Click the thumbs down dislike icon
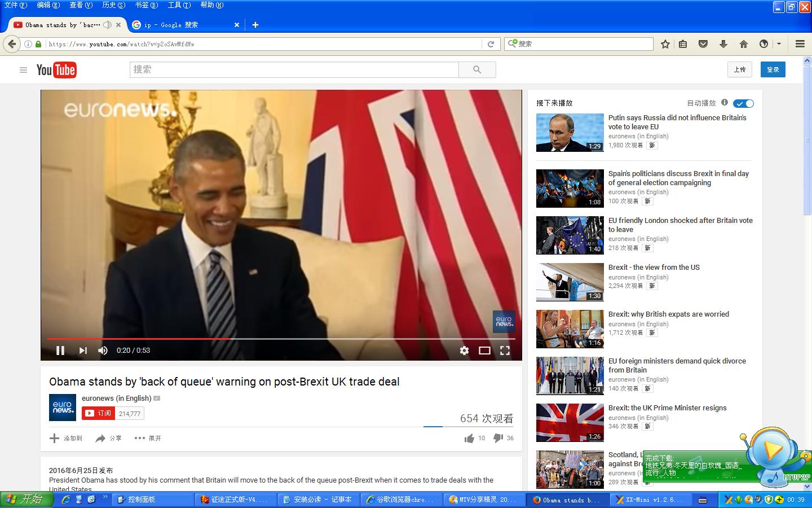The height and width of the screenshot is (508, 812). [498, 438]
